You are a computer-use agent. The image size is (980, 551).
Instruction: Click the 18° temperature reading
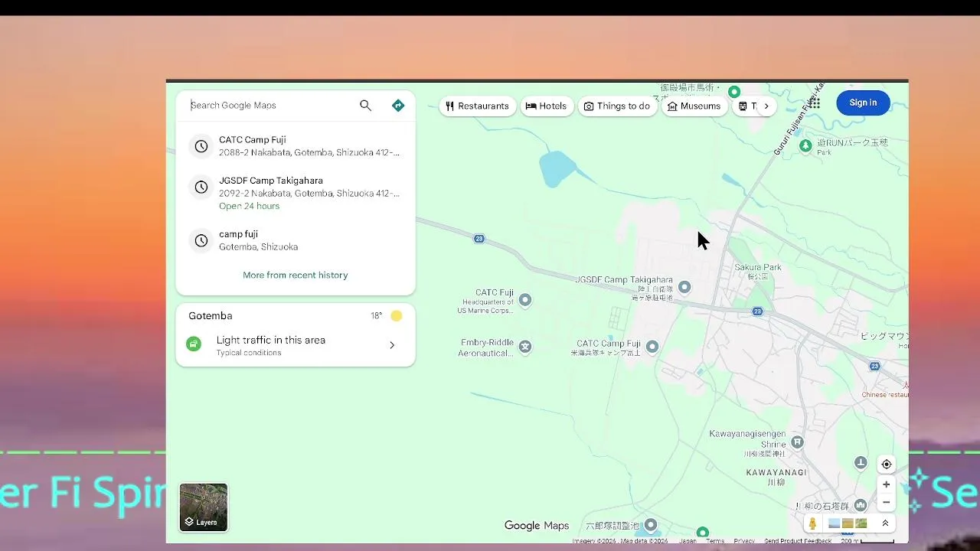pos(376,316)
